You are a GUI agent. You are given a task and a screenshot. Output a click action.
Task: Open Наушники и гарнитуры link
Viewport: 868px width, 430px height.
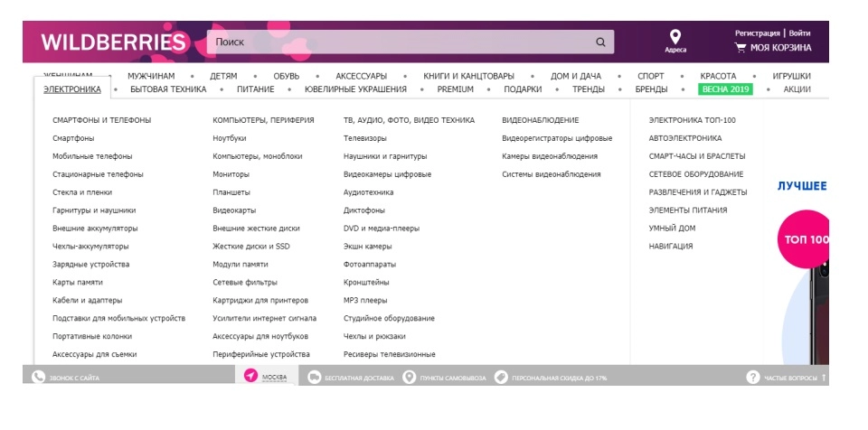tap(385, 156)
